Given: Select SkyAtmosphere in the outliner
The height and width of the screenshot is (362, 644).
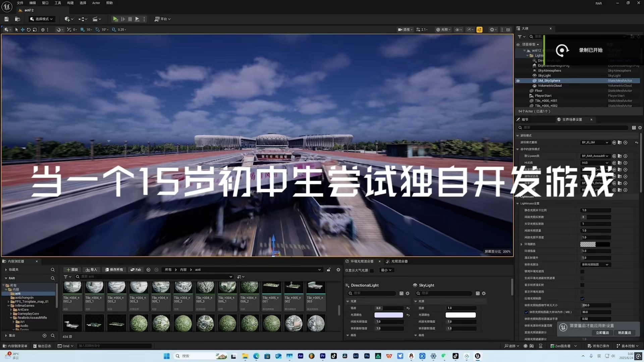Looking at the screenshot, I should [x=549, y=71].
